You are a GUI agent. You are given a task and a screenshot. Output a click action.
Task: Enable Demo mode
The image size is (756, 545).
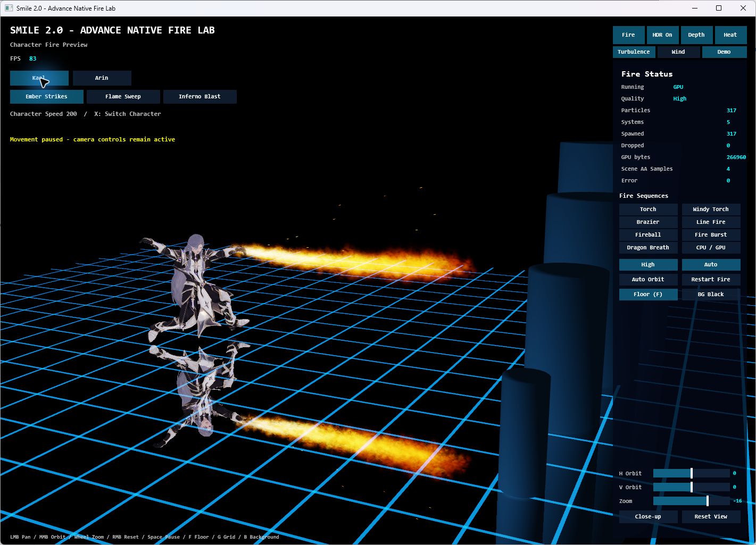pyautogui.click(x=724, y=52)
